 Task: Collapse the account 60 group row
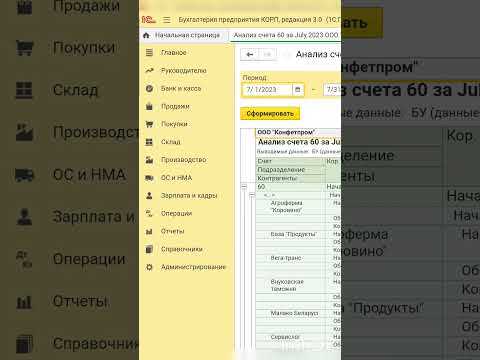[244, 187]
